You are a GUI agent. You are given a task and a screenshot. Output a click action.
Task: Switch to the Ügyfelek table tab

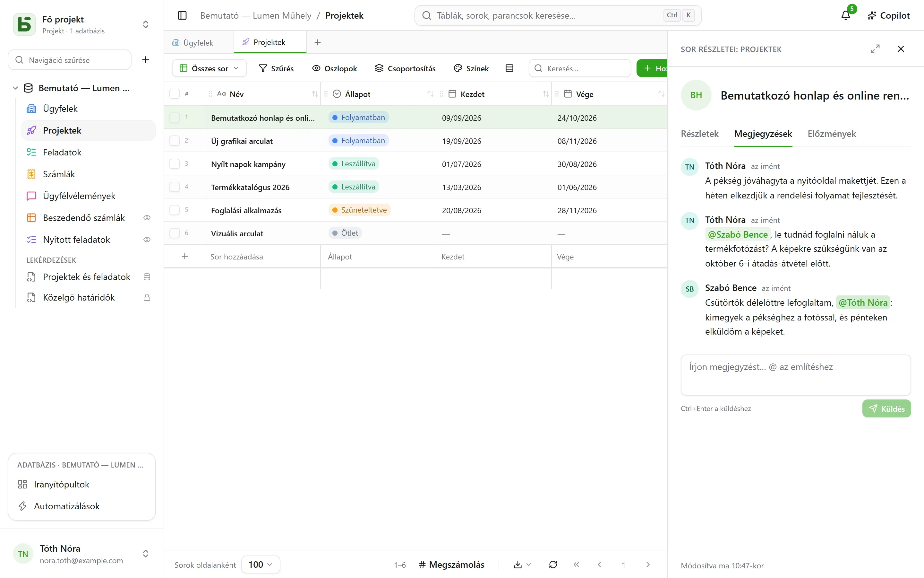coord(199,42)
